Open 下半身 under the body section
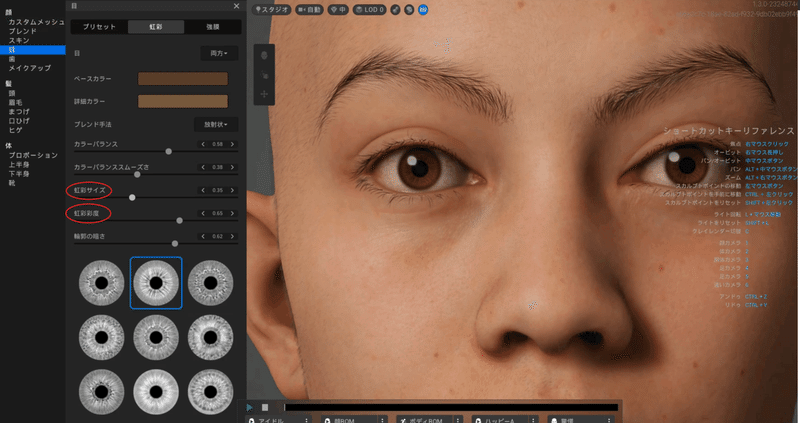 click(19, 174)
